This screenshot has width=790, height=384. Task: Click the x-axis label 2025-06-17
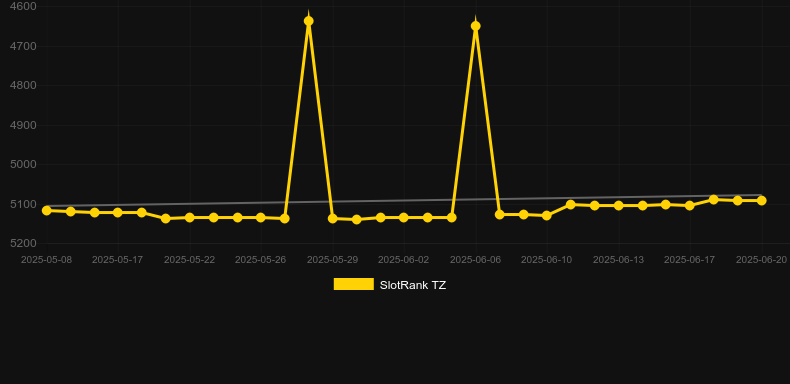[x=690, y=260]
